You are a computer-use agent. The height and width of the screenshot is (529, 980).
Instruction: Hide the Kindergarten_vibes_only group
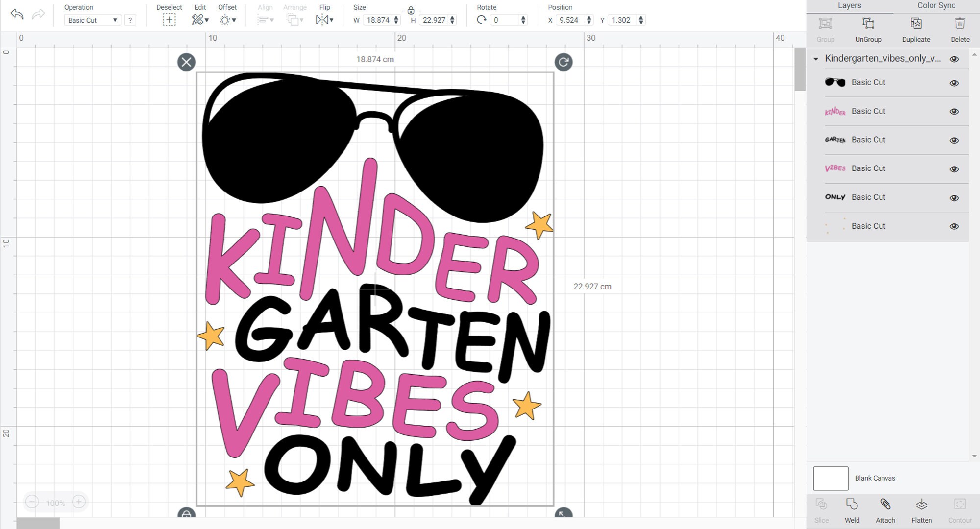click(x=954, y=59)
